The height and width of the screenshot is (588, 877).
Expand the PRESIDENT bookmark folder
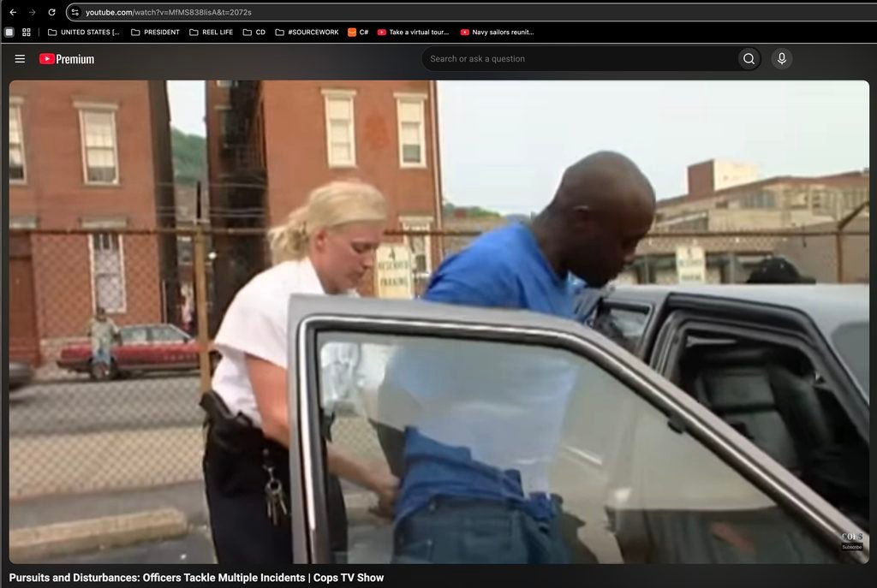(x=156, y=32)
